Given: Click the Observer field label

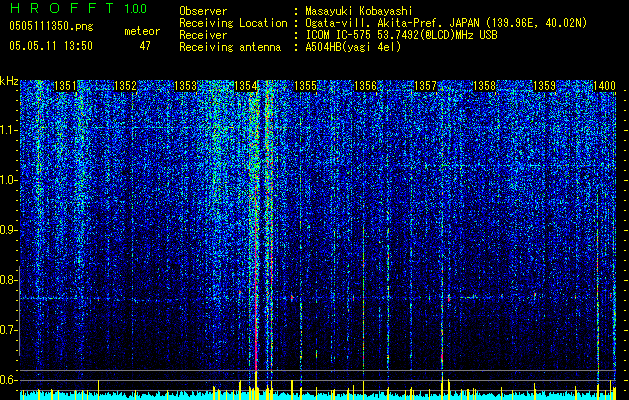Looking at the screenshot, I should [x=203, y=12].
